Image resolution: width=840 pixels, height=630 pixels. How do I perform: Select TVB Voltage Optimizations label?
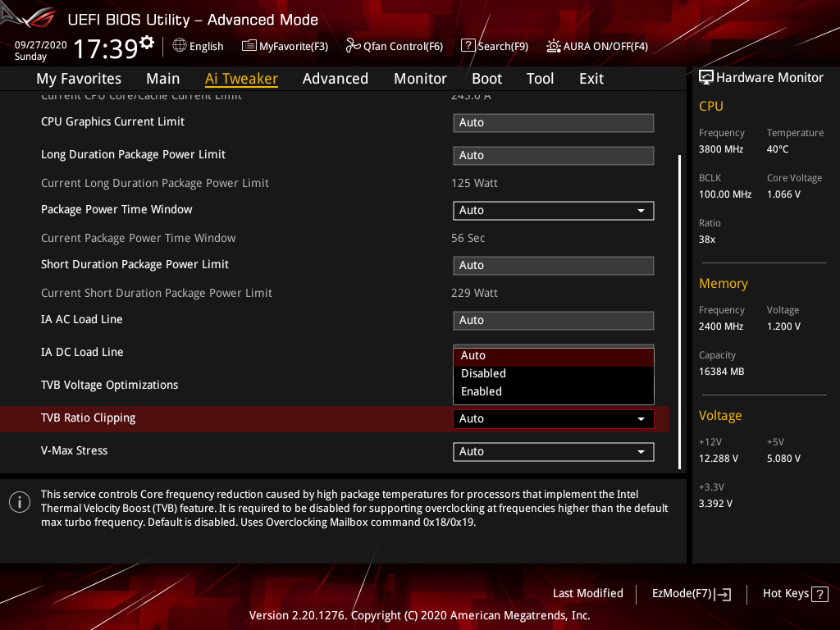click(109, 386)
